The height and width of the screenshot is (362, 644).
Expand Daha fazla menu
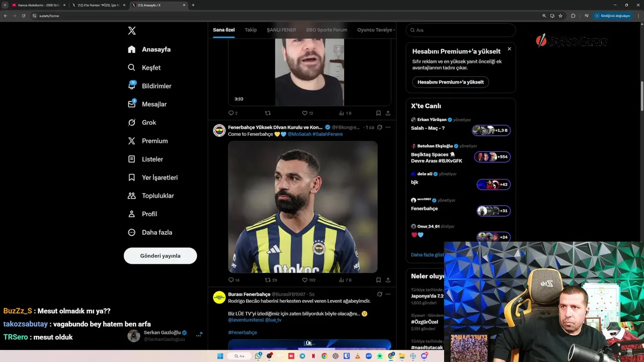click(149, 232)
